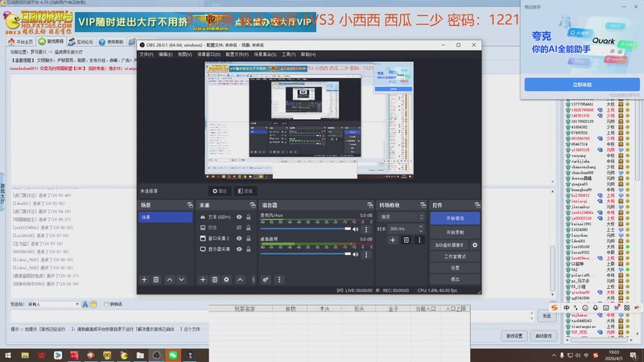Move source up with the arrow icon
This screenshot has height=362, width=644.
pyautogui.click(x=240, y=279)
